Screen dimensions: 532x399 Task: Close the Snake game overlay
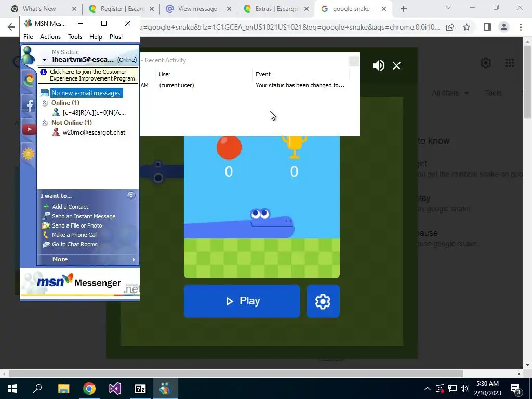[396, 65]
